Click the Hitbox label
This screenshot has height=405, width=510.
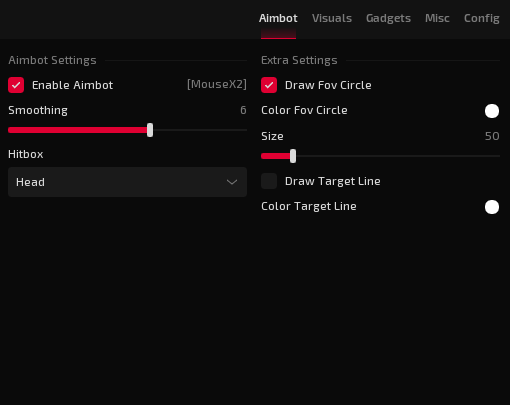click(x=26, y=154)
